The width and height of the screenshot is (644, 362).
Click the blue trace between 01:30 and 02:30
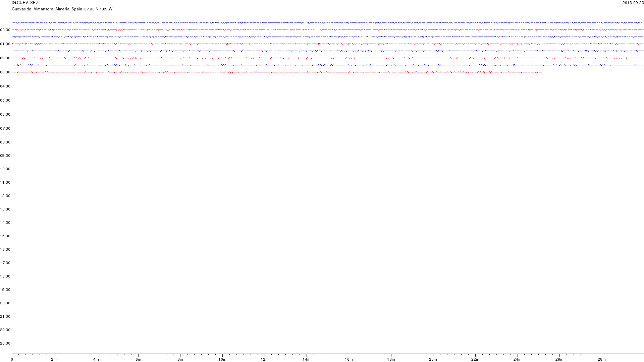coord(328,51)
